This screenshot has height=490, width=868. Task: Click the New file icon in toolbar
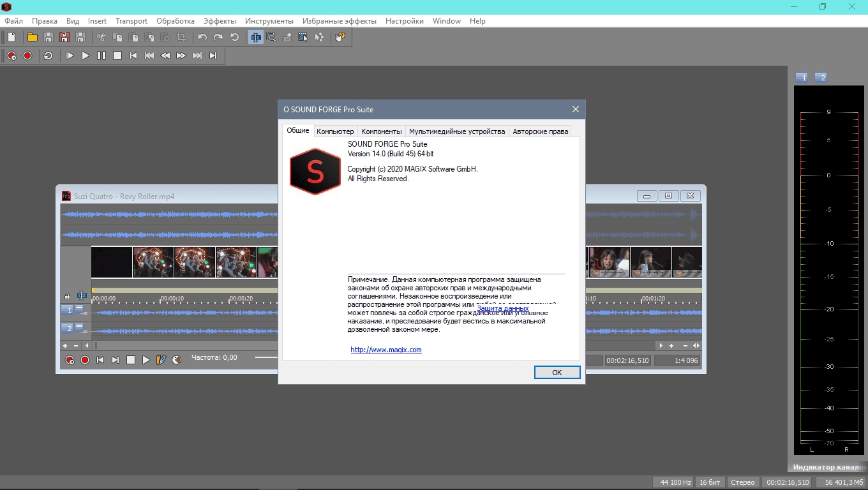pyautogui.click(x=11, y=38)
